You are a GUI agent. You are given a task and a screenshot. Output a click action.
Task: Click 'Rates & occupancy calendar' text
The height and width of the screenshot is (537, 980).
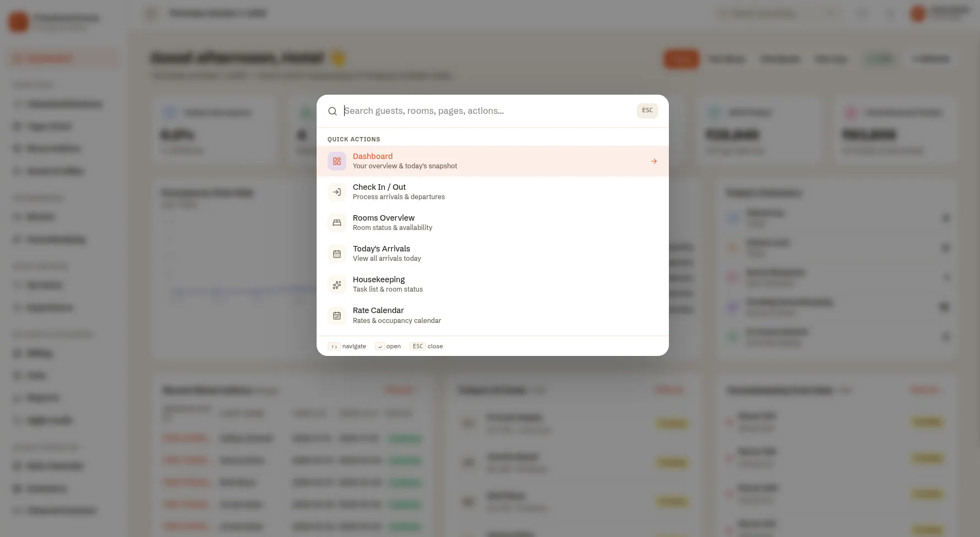click(397, 321)
